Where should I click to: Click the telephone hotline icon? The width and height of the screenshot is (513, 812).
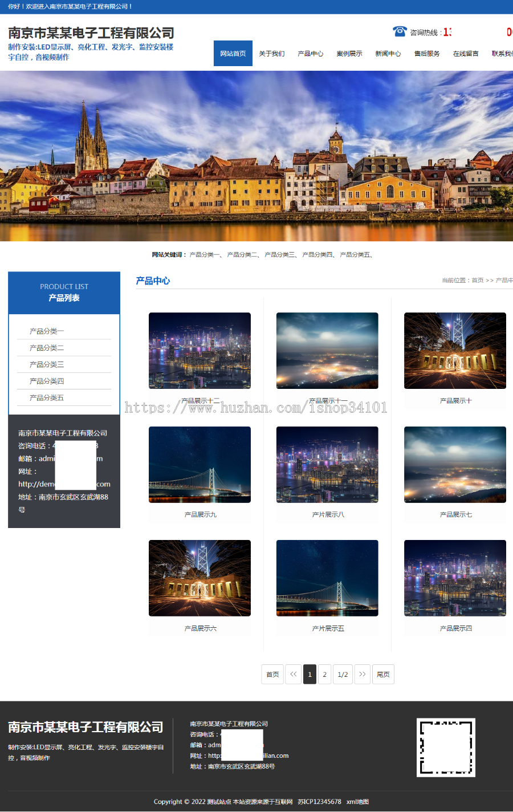[x=400, y=31]
